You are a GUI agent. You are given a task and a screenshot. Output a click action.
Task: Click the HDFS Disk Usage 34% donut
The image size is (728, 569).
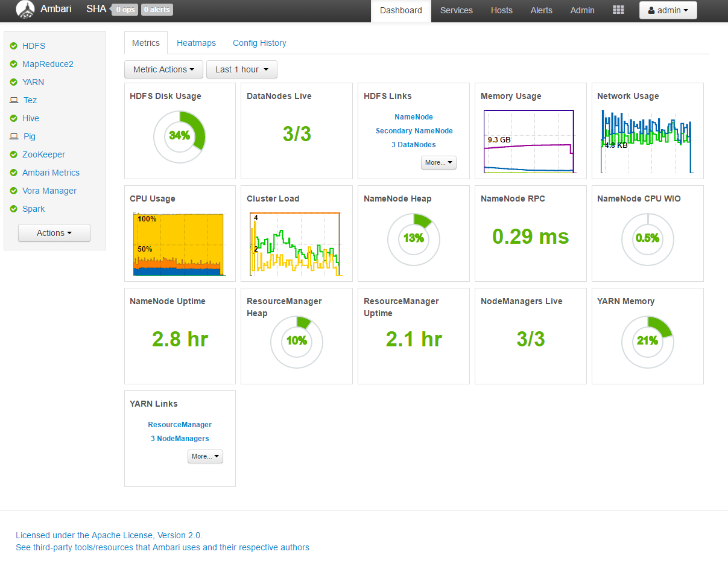tap(180, 136)
